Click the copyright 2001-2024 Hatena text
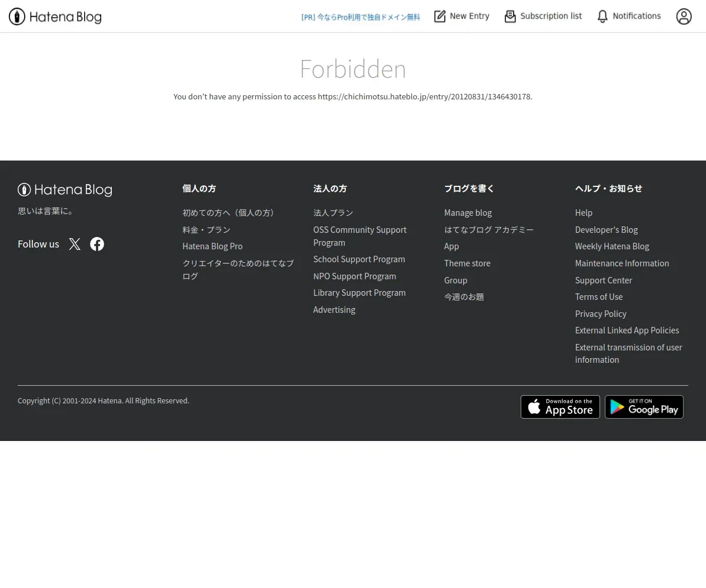The width and height of the screenshot is (706, 588). click(104, 401)
